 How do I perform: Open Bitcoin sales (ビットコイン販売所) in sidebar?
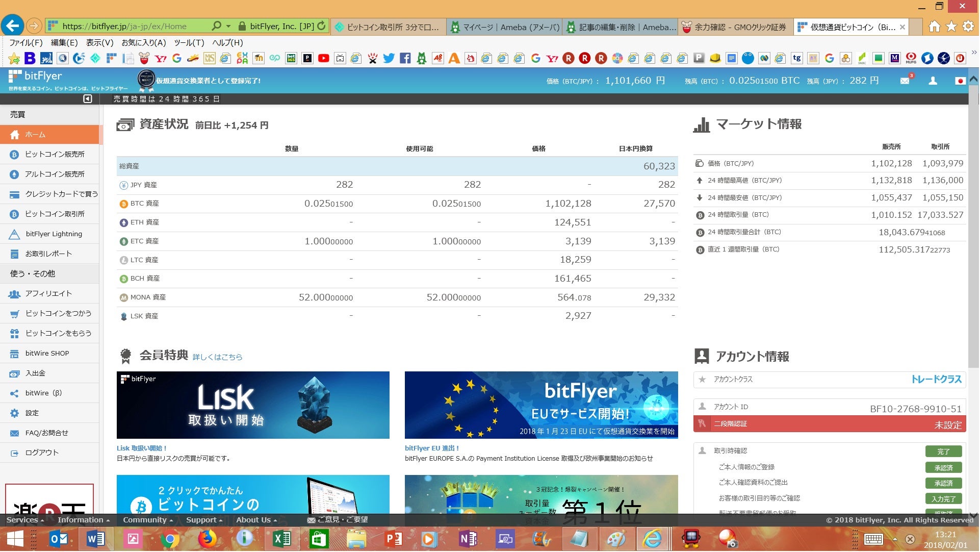[49, 155]
